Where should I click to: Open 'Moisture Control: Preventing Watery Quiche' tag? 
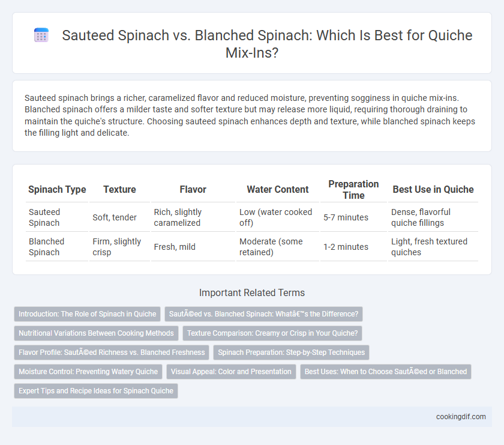pos(88,371)
